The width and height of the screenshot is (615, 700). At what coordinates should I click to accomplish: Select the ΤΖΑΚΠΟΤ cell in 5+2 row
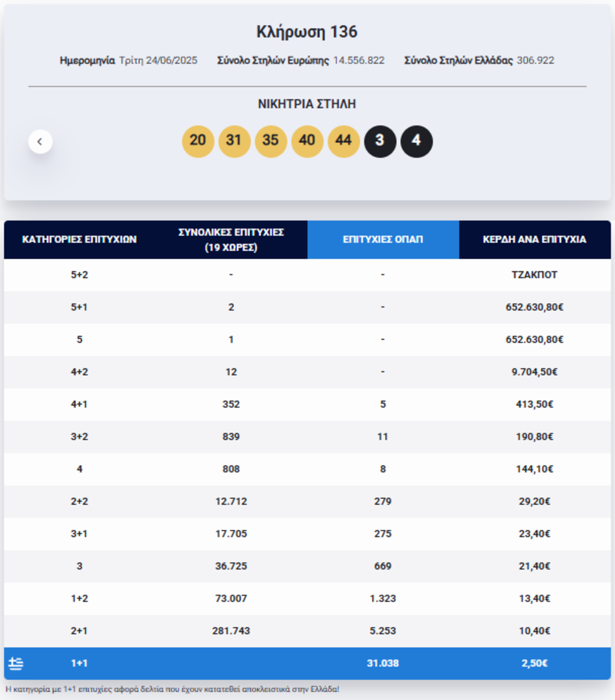point(535,275)
